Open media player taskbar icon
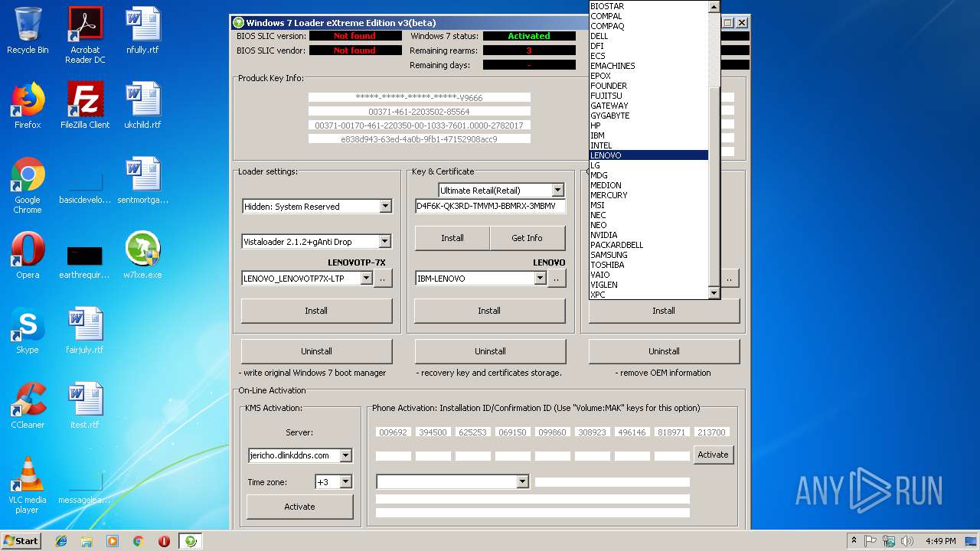 click(x=113, y=541)
